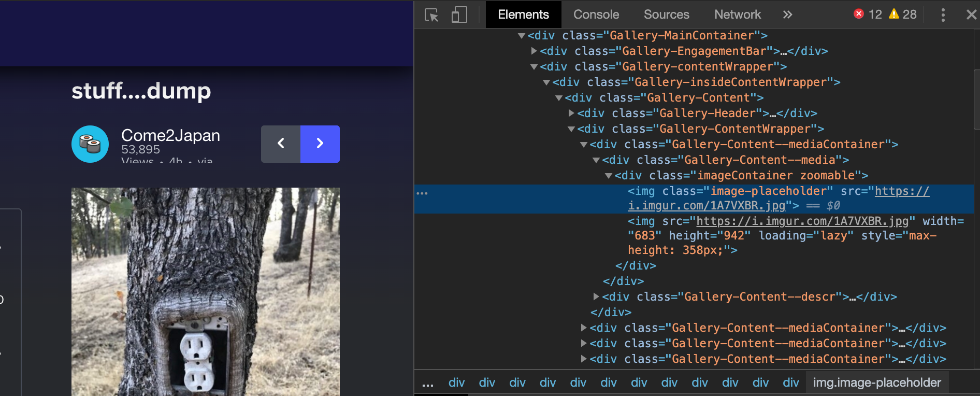
Task: Activate the inspect element picker icon
Action: click(x=431, y=15)
